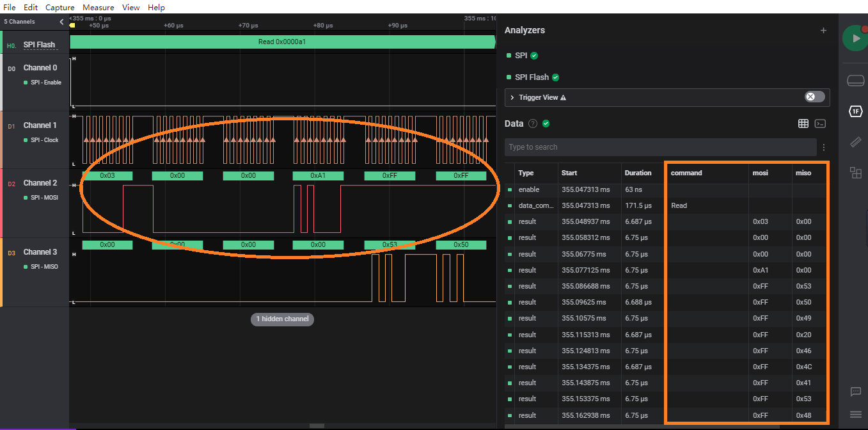Add a new analyzer with plus icon
This screenshot has height=430, width=868.
823,30
